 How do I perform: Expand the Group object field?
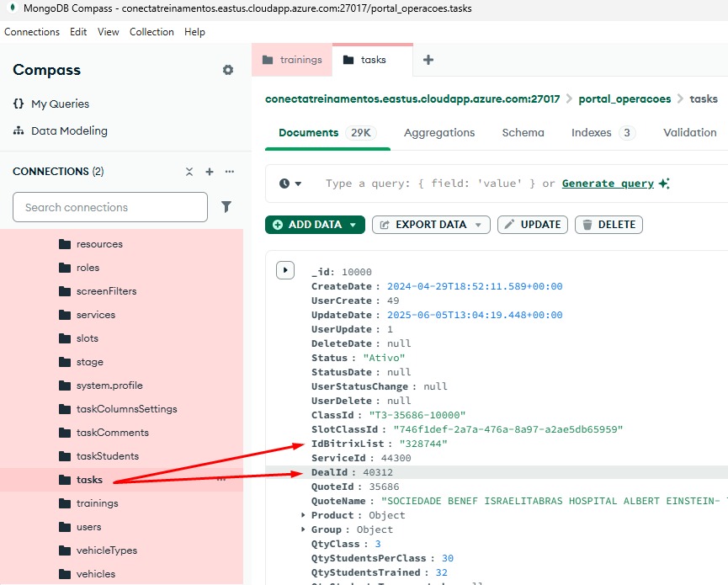(x=304, y=529)
